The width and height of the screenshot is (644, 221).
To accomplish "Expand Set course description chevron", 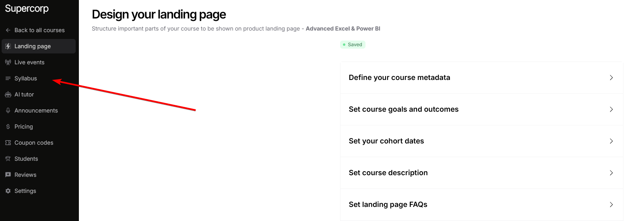I will coord(611,173).
